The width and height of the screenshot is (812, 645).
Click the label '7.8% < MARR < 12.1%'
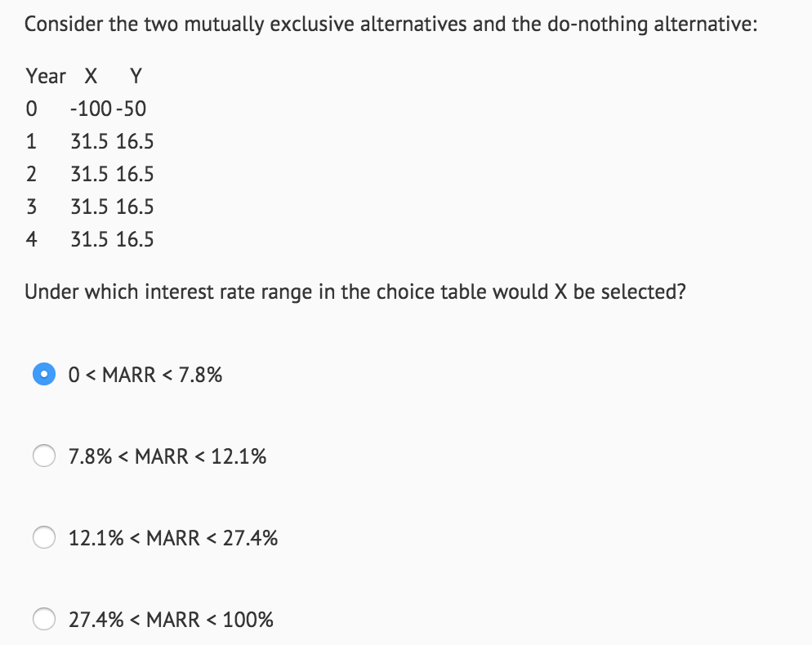(167, 456)
